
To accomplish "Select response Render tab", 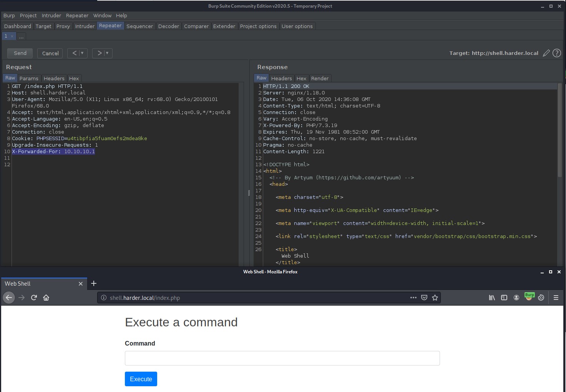I will pos(320,78).
